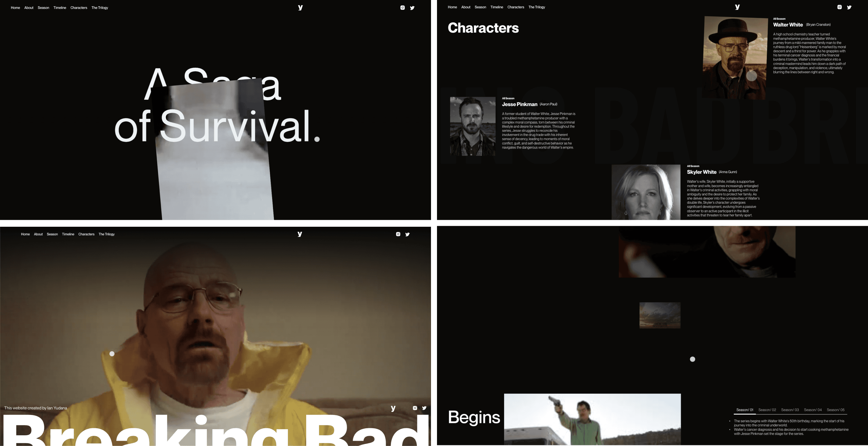Go to Characters in the Breaking Bad page navigation
868x446 pixels.
(x=86, y=234)
